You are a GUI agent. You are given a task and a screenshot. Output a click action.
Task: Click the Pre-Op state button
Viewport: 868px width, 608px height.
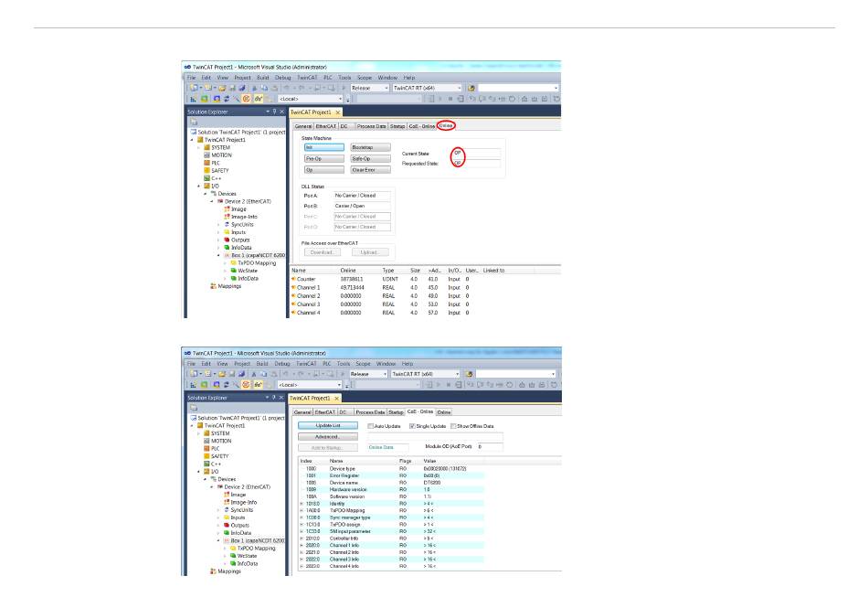(x=323, y=158)
